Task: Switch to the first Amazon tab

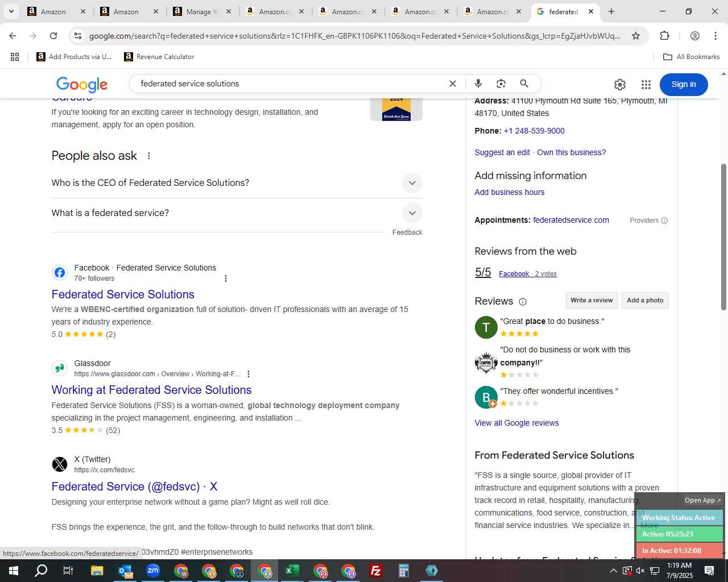Action: (x=56, y=11)
